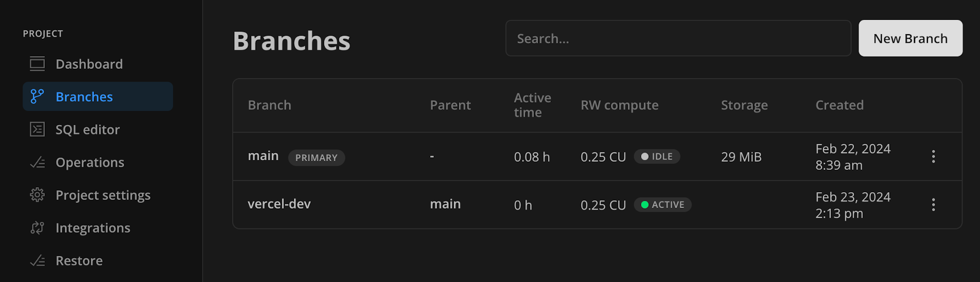The height and width of the screenshot is (282, 980).
Task: Click the ACTIVE compute status badge
Action: pos(663,204)
